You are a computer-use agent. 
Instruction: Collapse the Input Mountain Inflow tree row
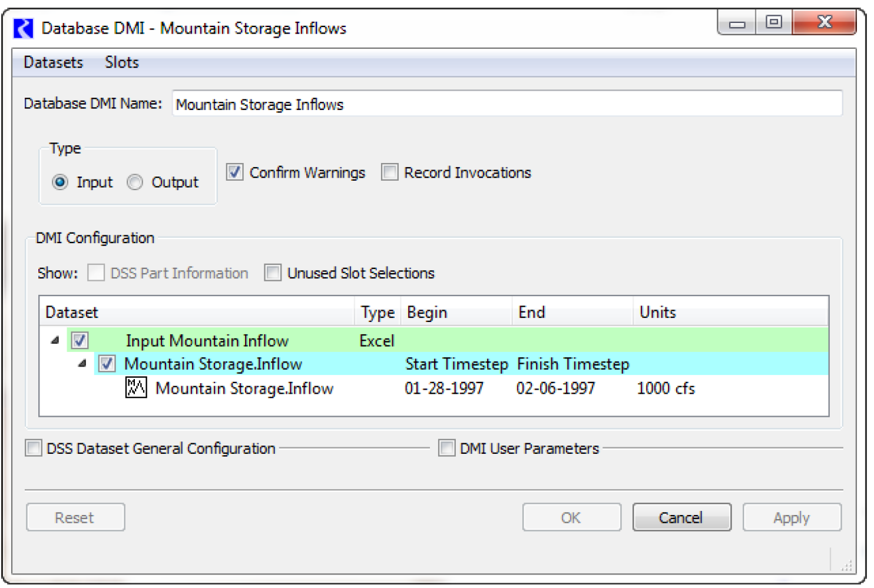coord(55,340)
